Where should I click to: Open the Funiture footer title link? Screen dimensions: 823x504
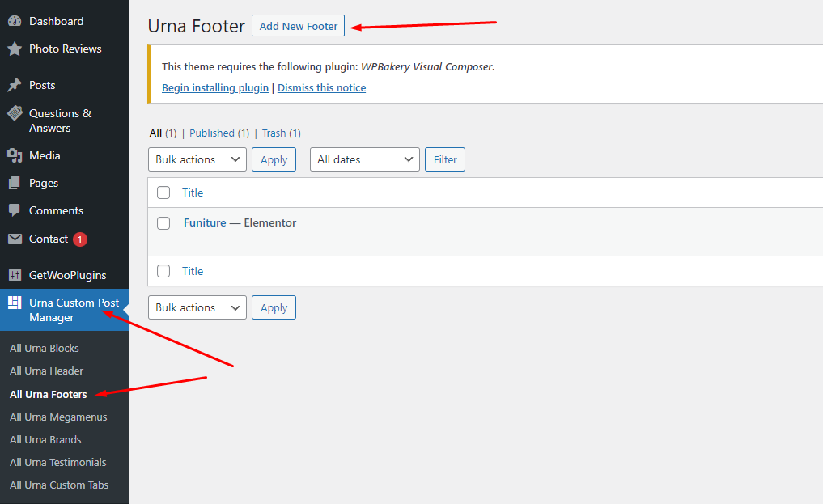point(205,223)
